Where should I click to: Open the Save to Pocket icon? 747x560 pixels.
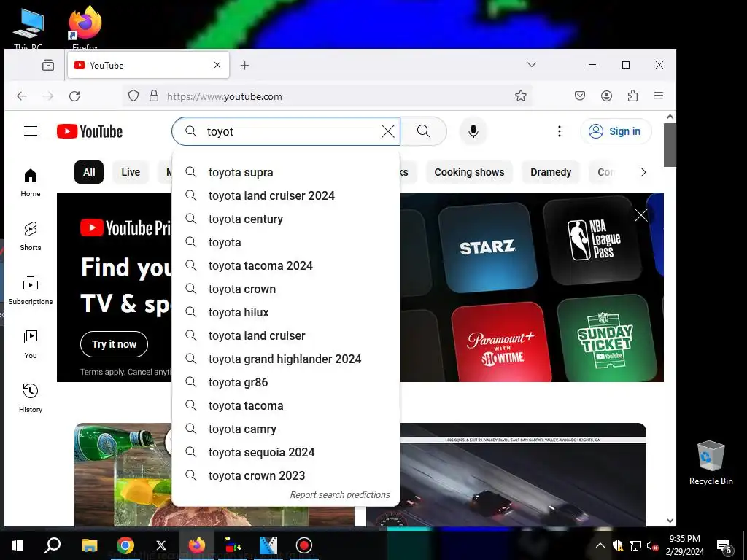tap(580, 96)
